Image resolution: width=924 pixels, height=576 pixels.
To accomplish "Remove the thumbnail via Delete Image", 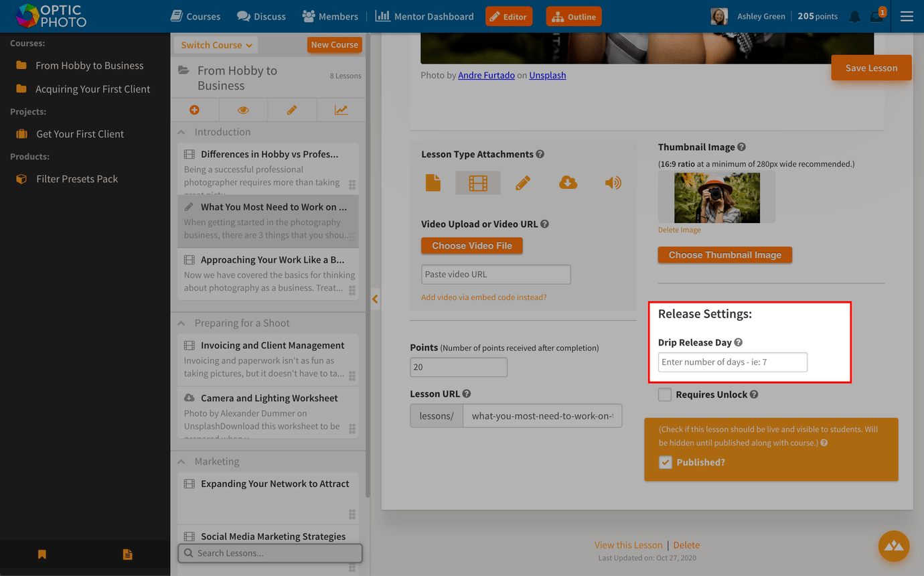I will pyautogui.click(x=678, y=229).
